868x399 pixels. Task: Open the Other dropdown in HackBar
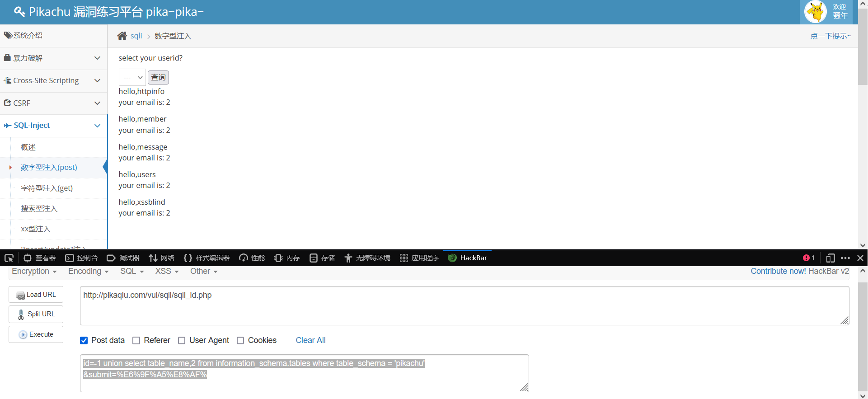pyautogui.click(x=204, y=272)
